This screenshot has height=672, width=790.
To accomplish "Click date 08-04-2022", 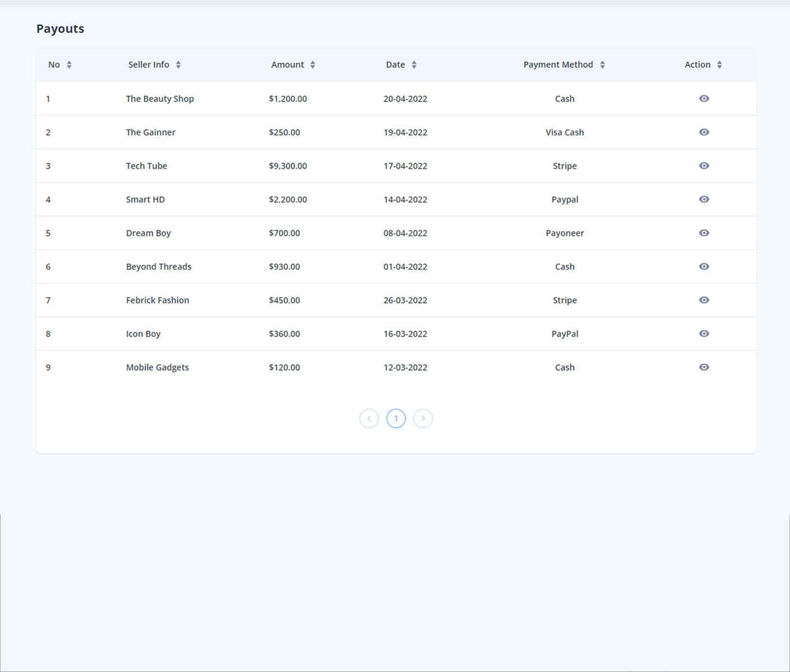I will click(x=405, y=233).
